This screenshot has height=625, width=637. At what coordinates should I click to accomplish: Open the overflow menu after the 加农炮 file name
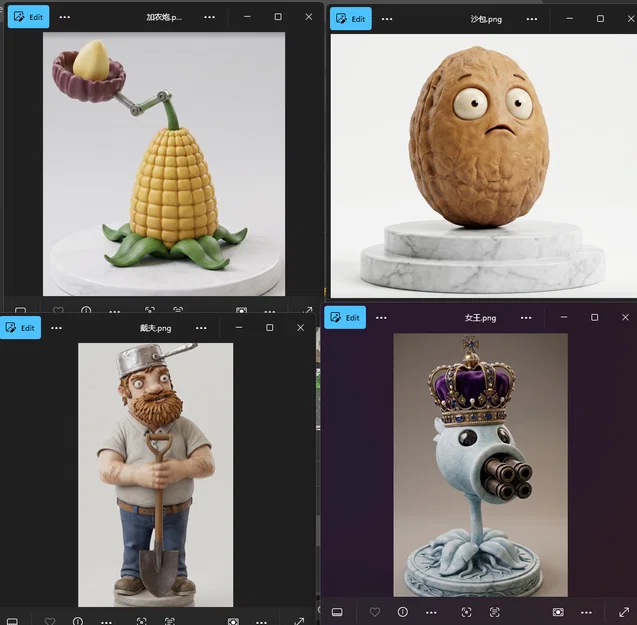[209, 17]
